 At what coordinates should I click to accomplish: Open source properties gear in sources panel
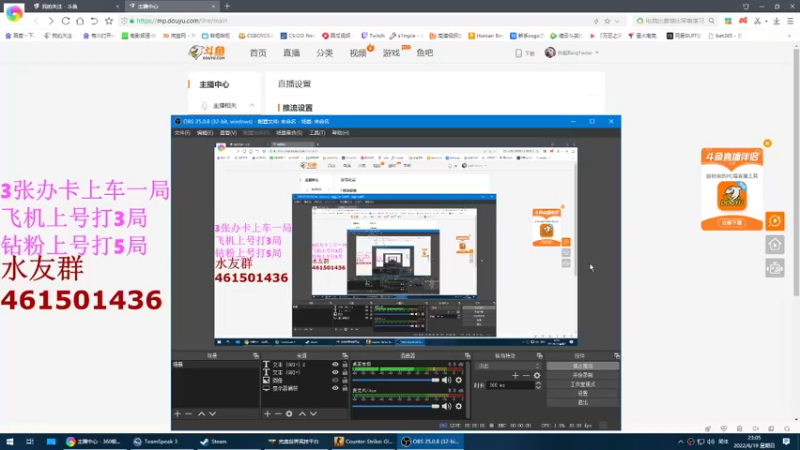pos(289,414)
